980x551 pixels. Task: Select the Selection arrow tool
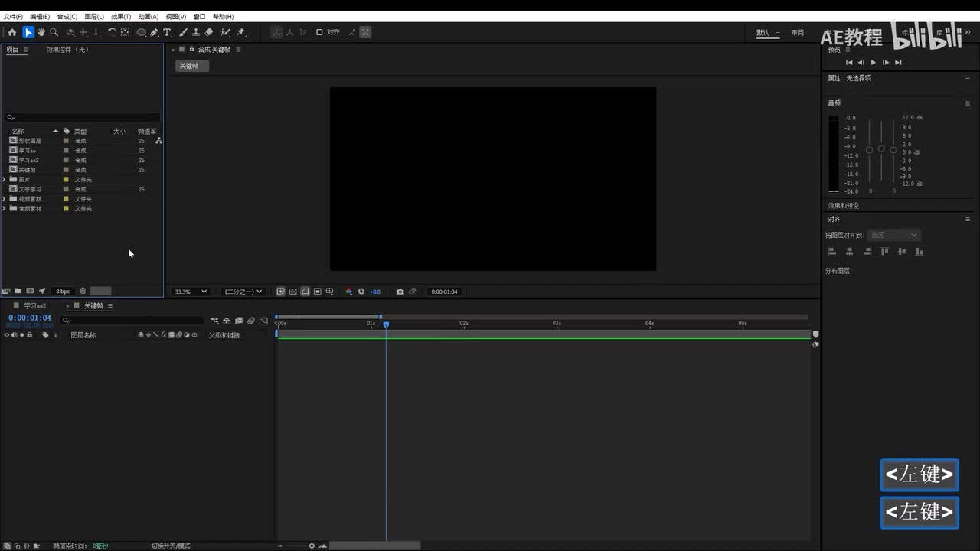[x=28, y=32]
